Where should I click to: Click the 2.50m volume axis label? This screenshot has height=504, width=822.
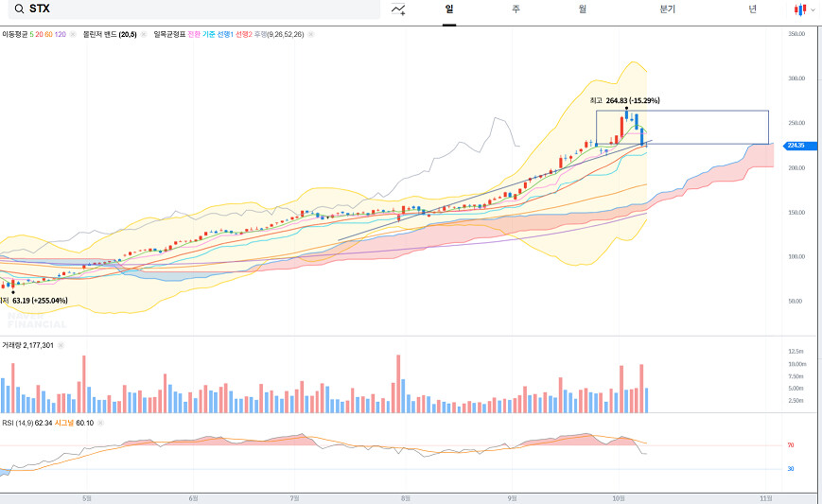click(796, 401)
